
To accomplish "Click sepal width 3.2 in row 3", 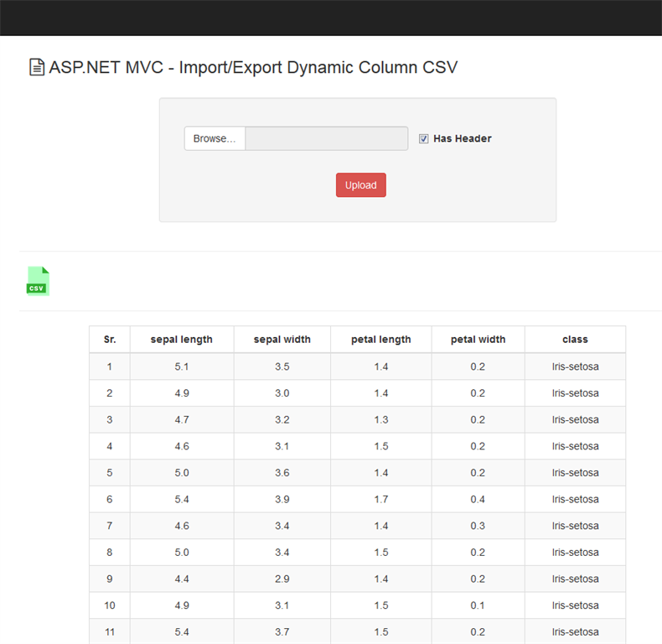I will [x=282, y=419].
